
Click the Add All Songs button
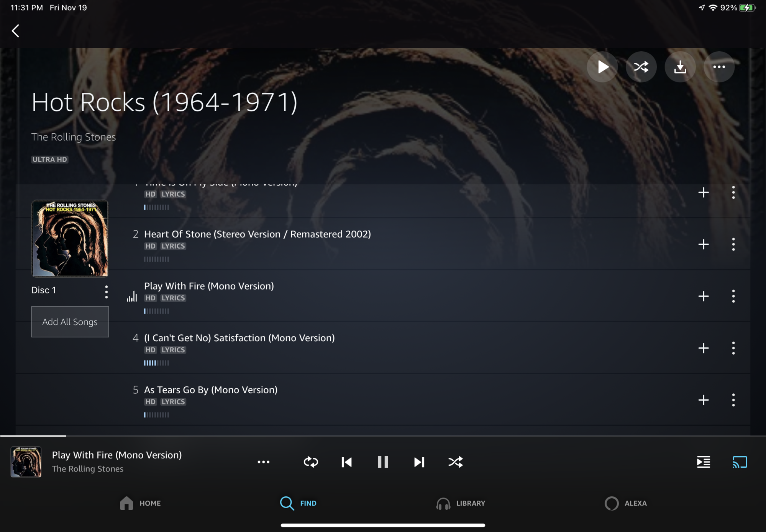pos(70,322)
